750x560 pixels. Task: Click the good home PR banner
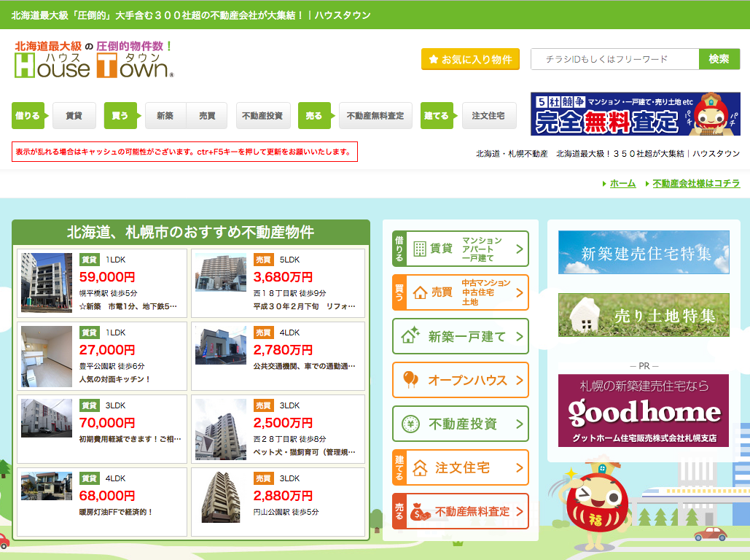pos(643,411)
